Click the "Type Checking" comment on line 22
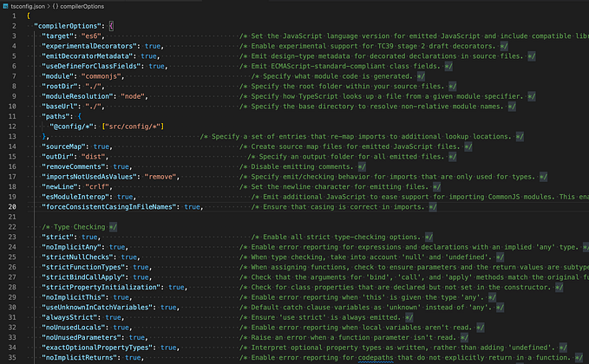This screenshot has width=589, height=364. [x=79, y=227]
